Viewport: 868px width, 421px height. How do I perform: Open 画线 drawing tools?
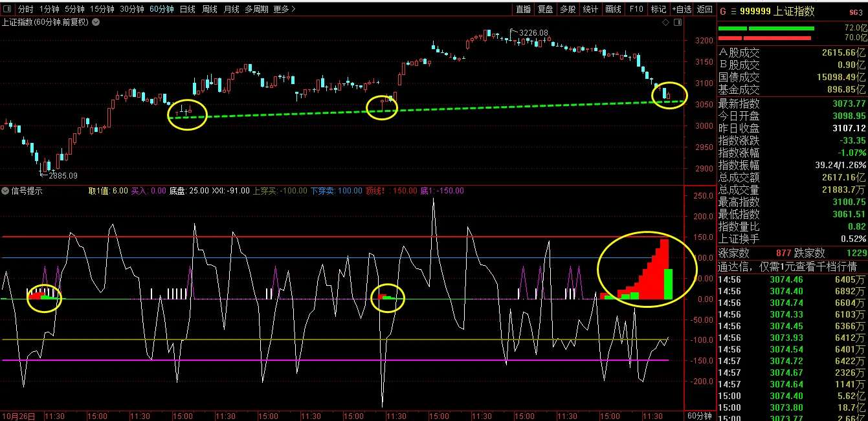coord(613,9)
